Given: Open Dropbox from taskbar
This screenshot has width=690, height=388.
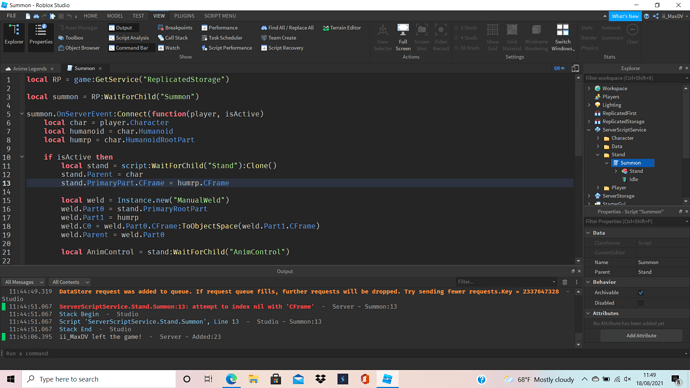Looking at the screenshot, I should click(320, 379).
